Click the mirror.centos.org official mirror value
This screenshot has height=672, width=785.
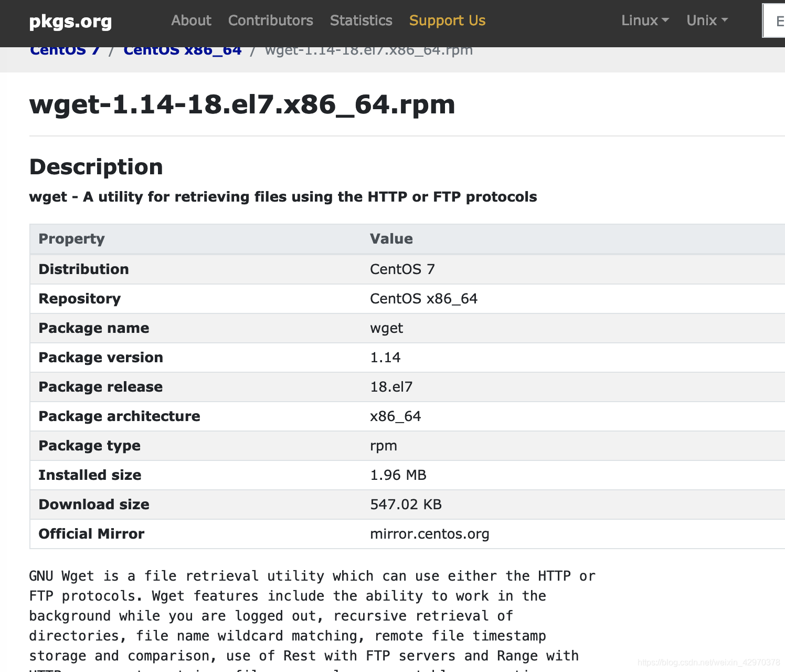[x=430, y=534]
